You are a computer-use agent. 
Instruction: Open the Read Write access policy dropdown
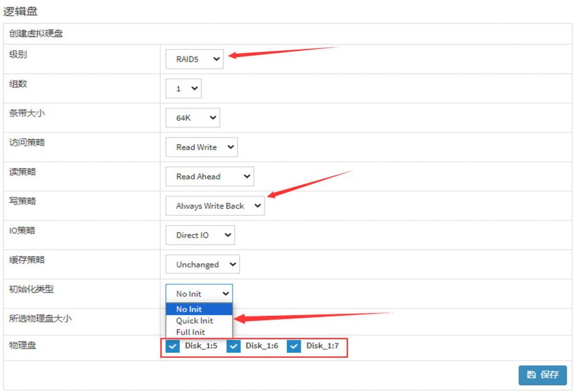pos(201,147)
